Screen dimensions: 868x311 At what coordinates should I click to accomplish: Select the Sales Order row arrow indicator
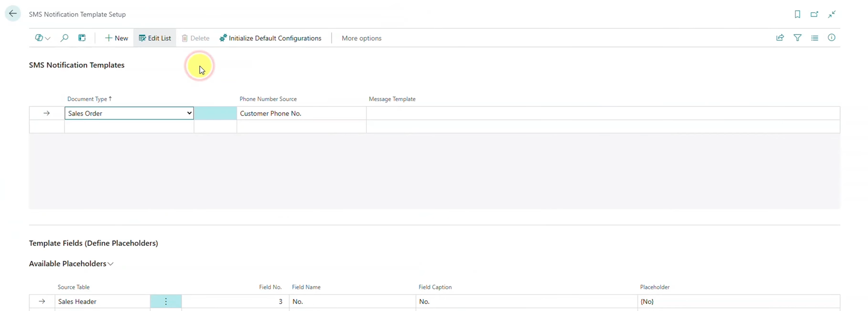point(47,113)
